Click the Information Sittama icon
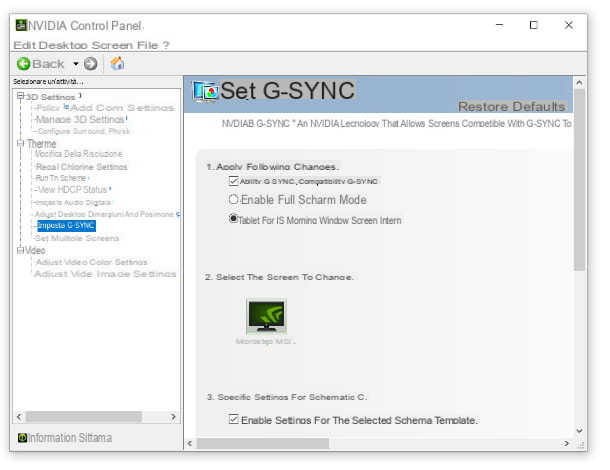 [22, 438]
